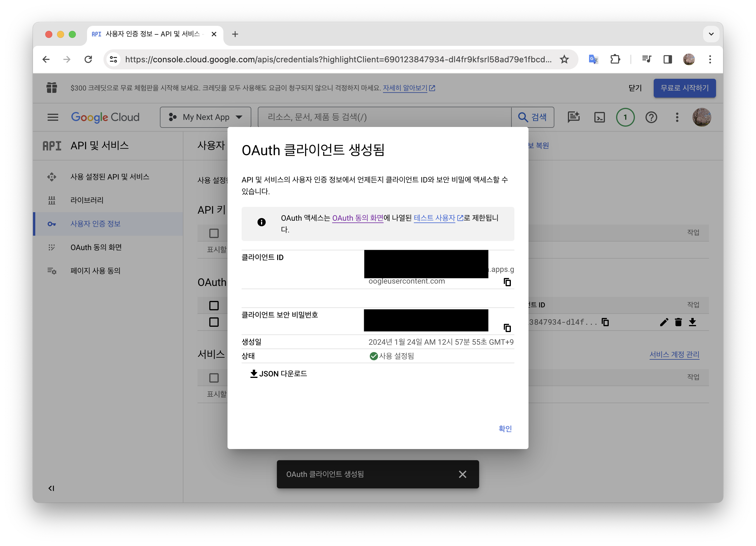Screen dimensions: 756x546
Task: Open the help question mark icon
Action: click(x=651, y=117)
